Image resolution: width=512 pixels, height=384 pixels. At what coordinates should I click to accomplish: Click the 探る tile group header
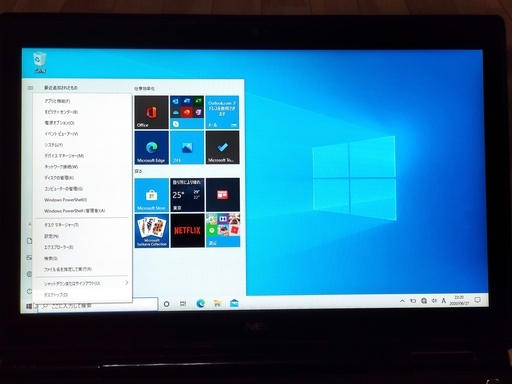[138, 171]
